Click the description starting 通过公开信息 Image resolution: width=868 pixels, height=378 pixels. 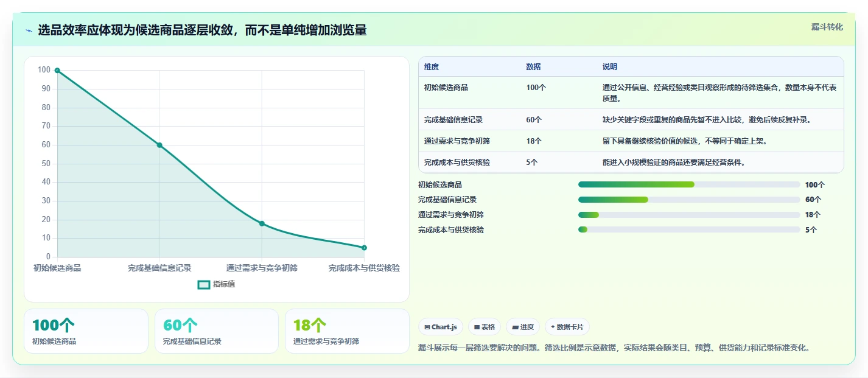(x=719, y=93)
